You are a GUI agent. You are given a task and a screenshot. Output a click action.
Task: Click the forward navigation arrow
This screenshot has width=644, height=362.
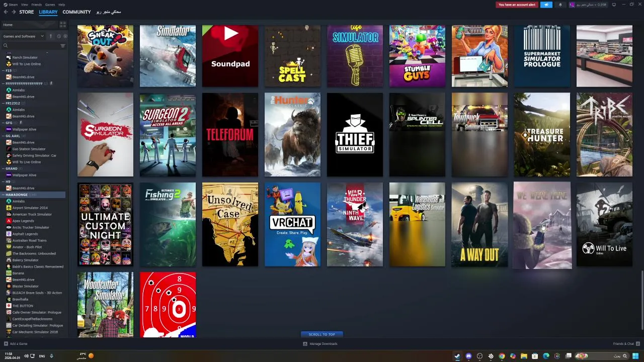[14, 12]
